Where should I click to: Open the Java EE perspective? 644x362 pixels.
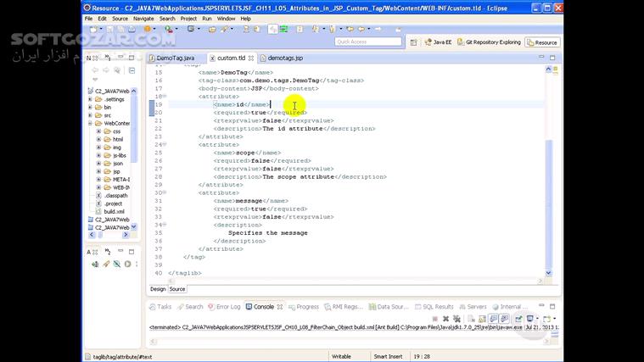438,42
